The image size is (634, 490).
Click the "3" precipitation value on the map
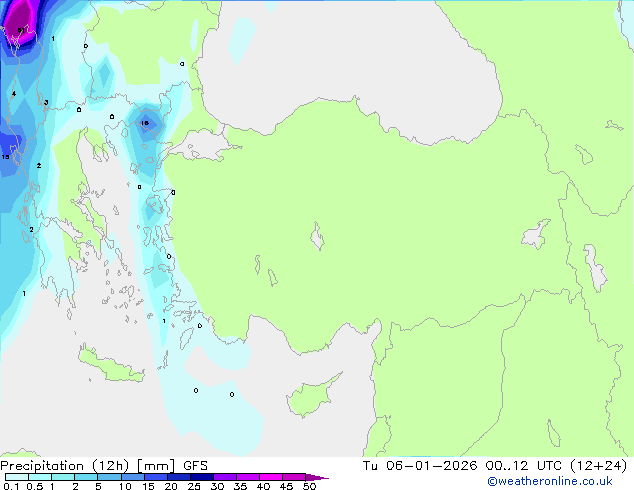[46, 103]
